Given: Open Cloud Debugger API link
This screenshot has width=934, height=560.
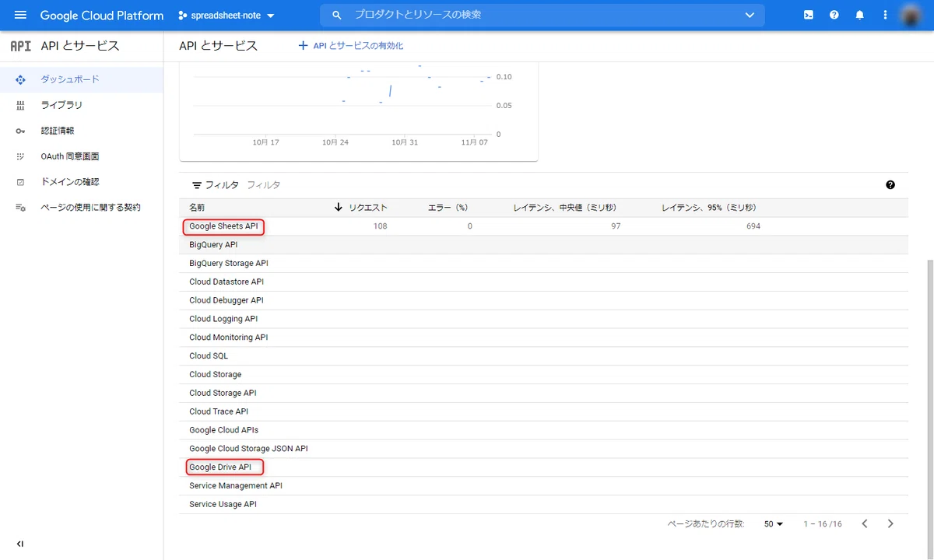Looking at the screenshot, I should coord(226,300).
